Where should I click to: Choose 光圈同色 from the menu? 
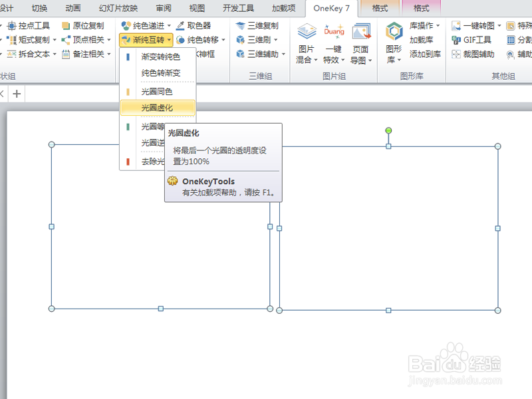158,92
